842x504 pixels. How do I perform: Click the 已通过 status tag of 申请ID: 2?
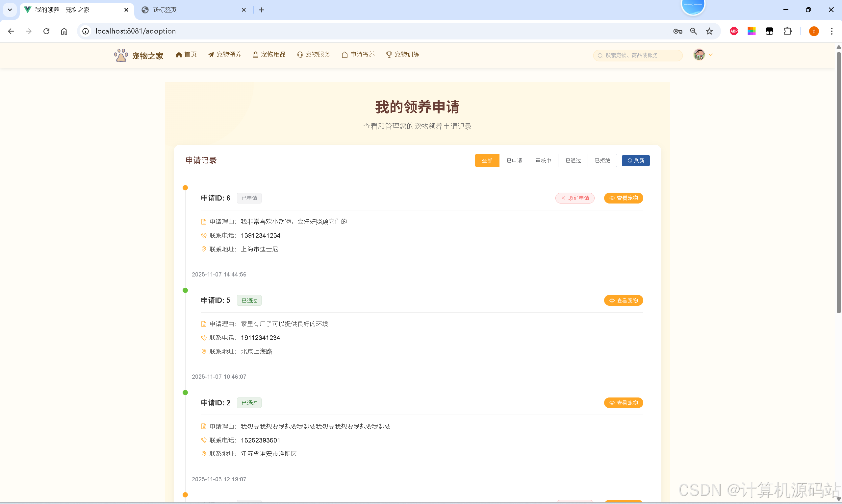249,403
